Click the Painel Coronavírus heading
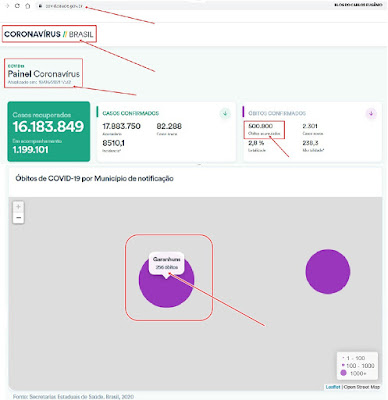 (44, 74)
